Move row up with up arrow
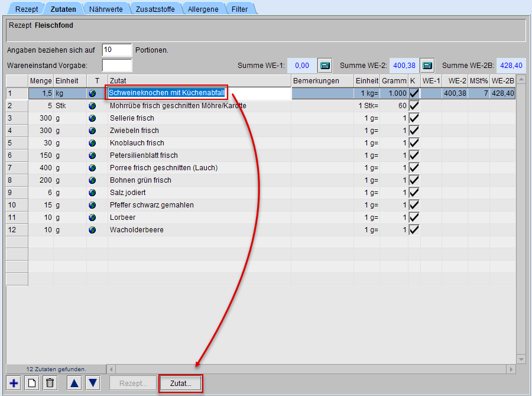532x396 pixels. (74, 383)
